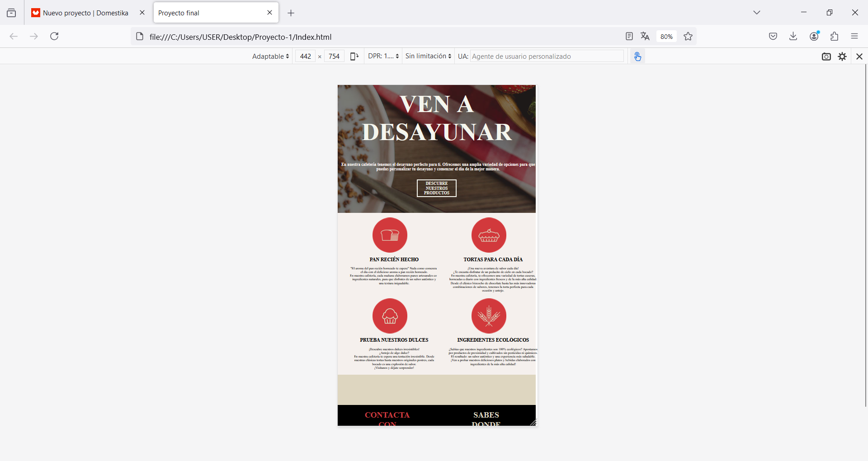This screenshot has height=461, width=868.
Task: Open the Adaptable device selector
Action: click(270, 56)
